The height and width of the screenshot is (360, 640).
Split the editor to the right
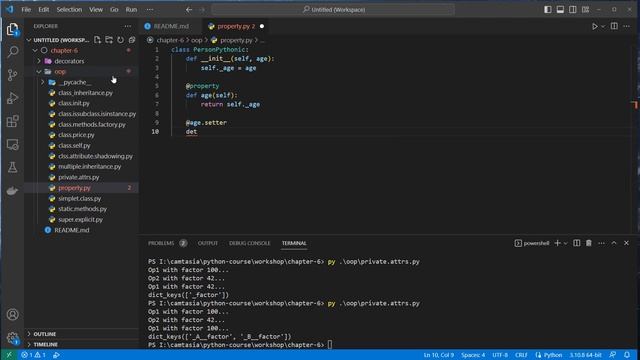pyautogui.click(x=614, y=26)
